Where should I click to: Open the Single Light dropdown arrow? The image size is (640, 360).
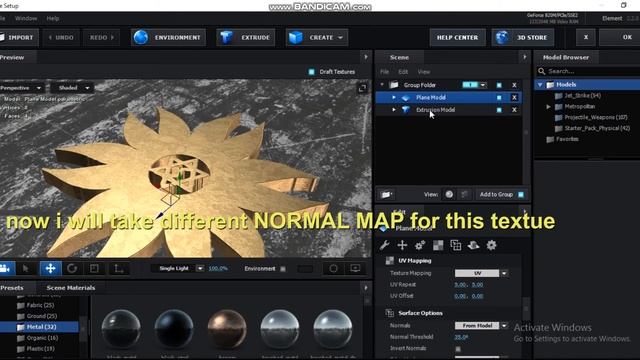[200, 268]
